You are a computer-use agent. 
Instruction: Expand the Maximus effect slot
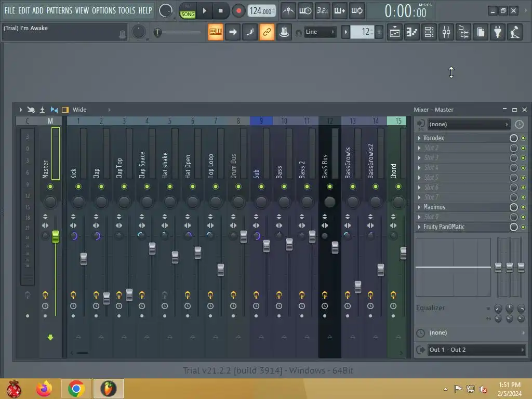coord(419,207)
